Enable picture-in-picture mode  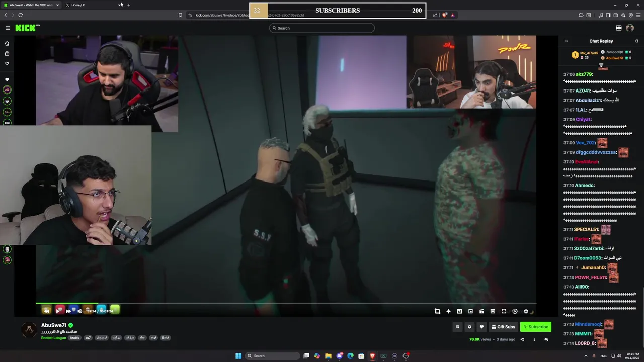[x=470, y=311]
